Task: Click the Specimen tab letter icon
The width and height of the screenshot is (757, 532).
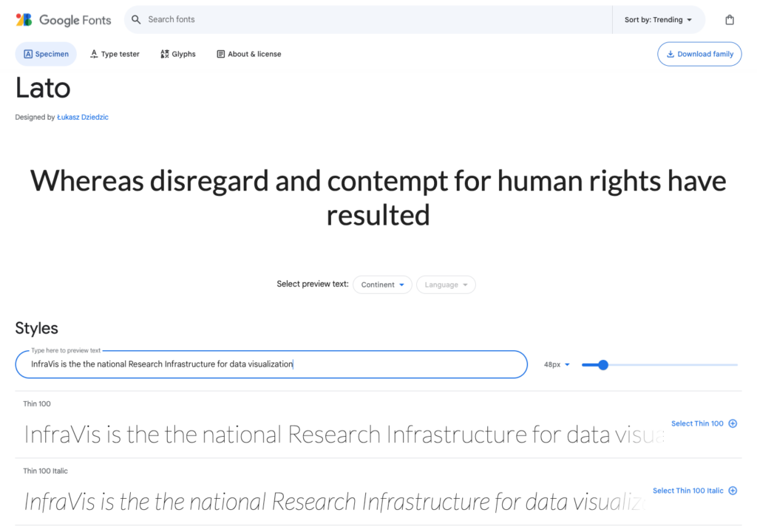Action: point(28,54)
